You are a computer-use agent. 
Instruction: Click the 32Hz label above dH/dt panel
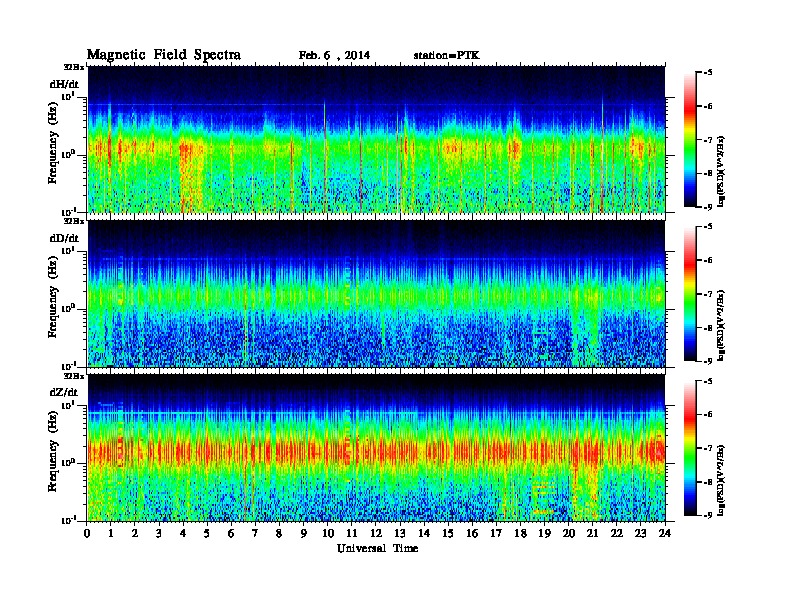click(x=74, y=67)
